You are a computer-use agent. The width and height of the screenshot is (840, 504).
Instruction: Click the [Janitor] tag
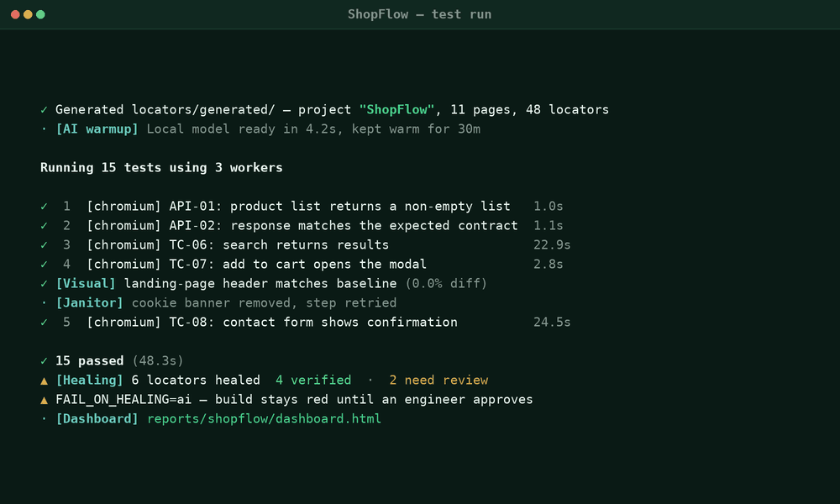coord(90,302)
